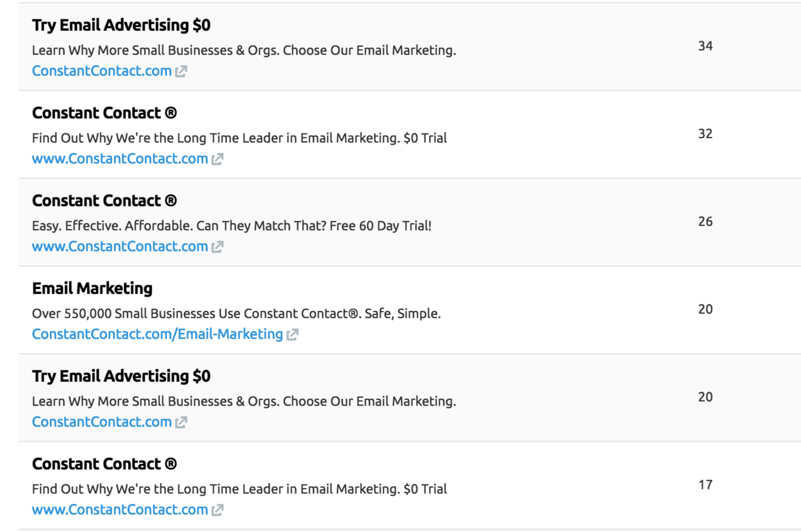The height and width of the screenshot is (532, 801).
Task: Click the count value 26
Action: (x=705, y=222)
